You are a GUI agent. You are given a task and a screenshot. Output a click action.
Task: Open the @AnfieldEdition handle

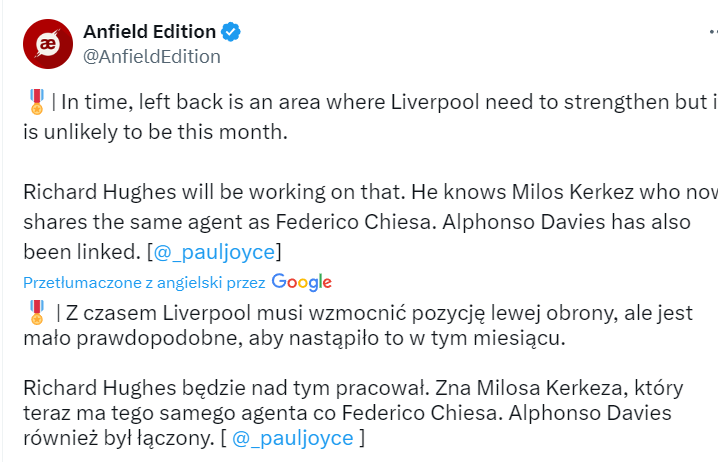[x=152, y=57]
